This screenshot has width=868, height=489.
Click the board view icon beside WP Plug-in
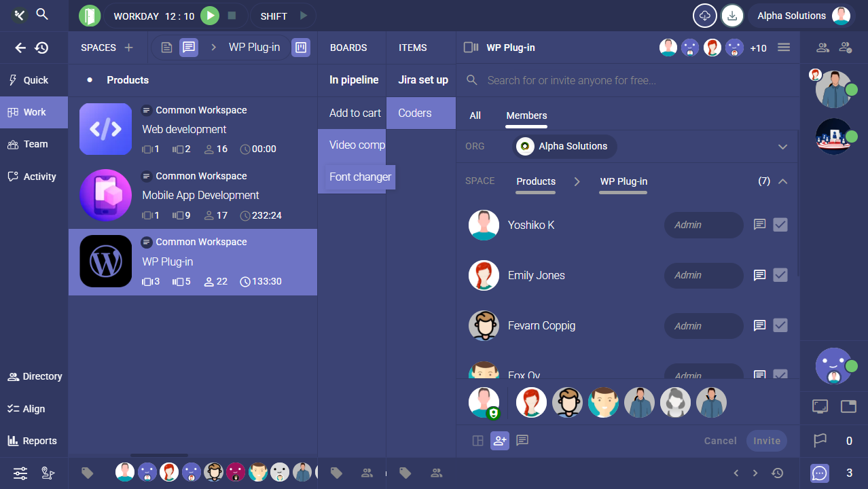tap(300, 48)
